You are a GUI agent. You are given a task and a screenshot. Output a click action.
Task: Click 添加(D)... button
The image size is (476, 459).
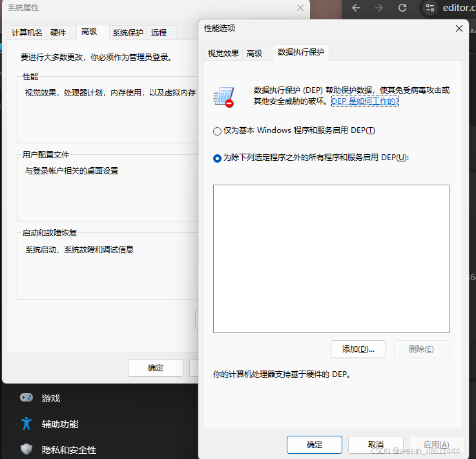coord(358,349)
